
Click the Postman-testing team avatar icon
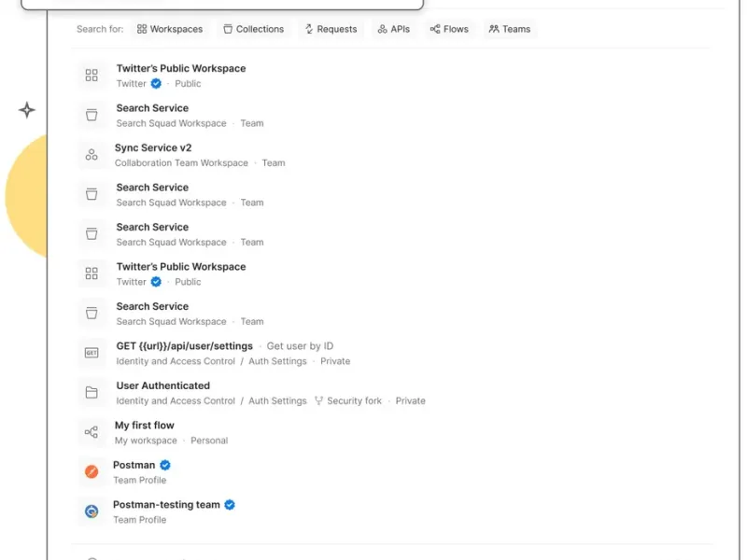tap(92, 511)
